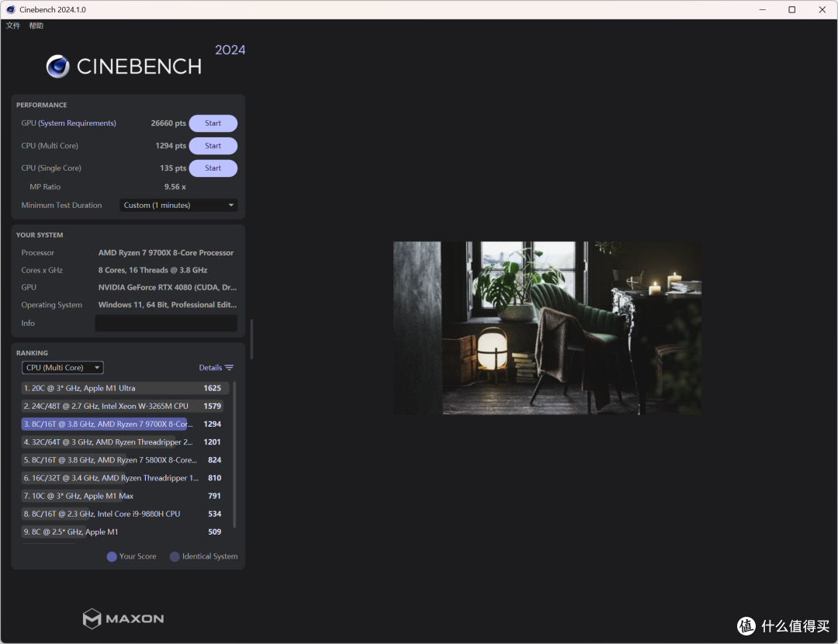
Task: Open the Minimum Test Duration dropdown
Action: [178, 205]
